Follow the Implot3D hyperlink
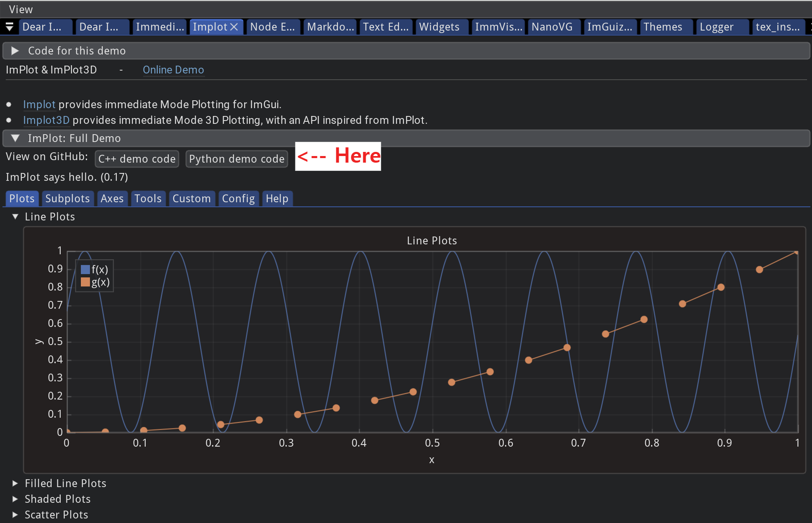This screenshot has width=812, height=523. [46, 120]
